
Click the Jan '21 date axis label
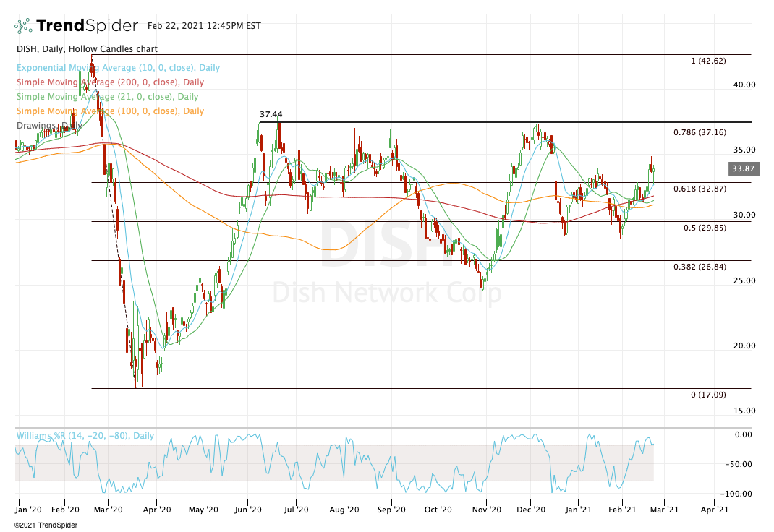(x=579, y=510)
